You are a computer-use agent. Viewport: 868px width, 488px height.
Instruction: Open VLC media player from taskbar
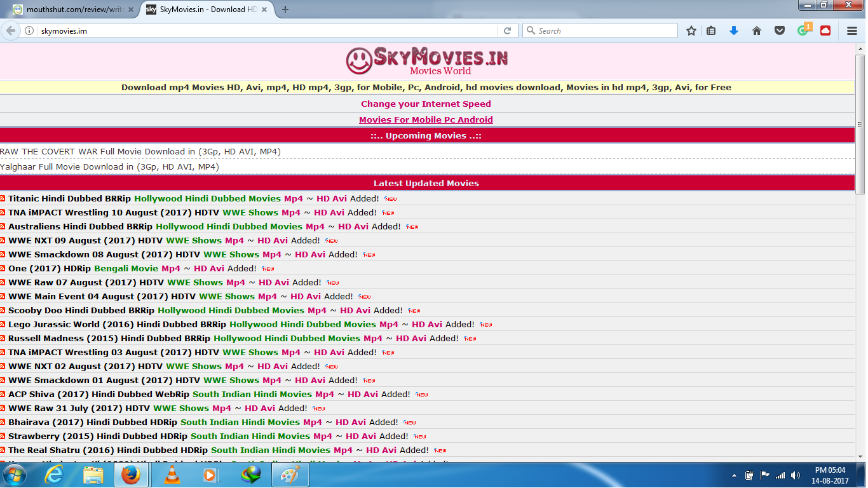[x=172, y=475]
